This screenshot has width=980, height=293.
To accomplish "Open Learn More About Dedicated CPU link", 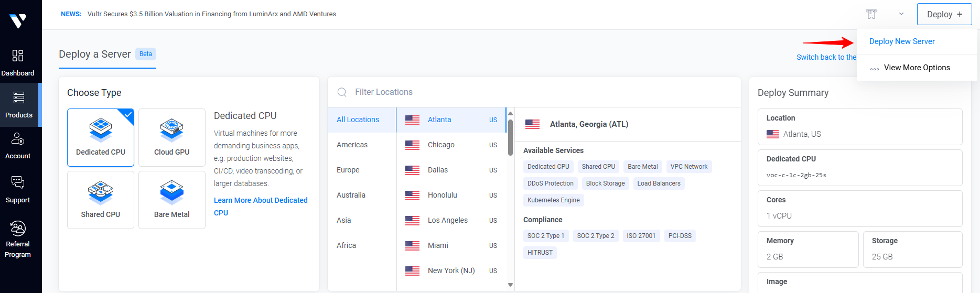I will (261, 207).
